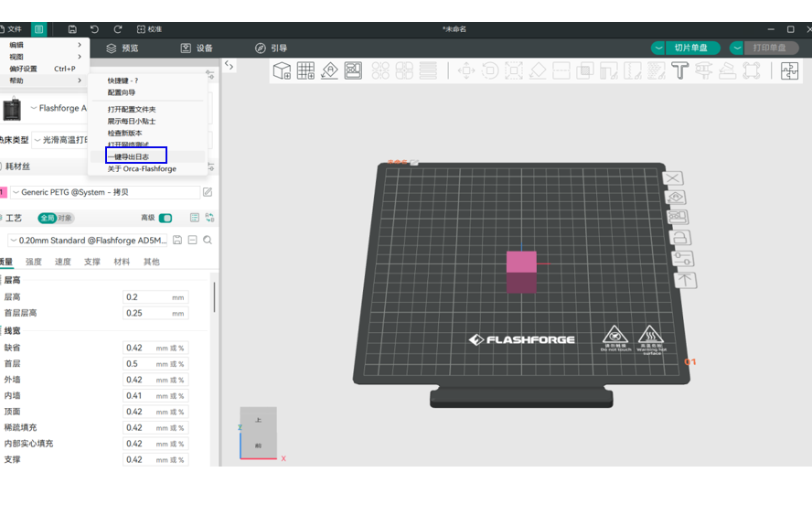Screen dimensions: 812x526
Task: Open the Assembly view puzzle icon
Action: click(790, 70)
